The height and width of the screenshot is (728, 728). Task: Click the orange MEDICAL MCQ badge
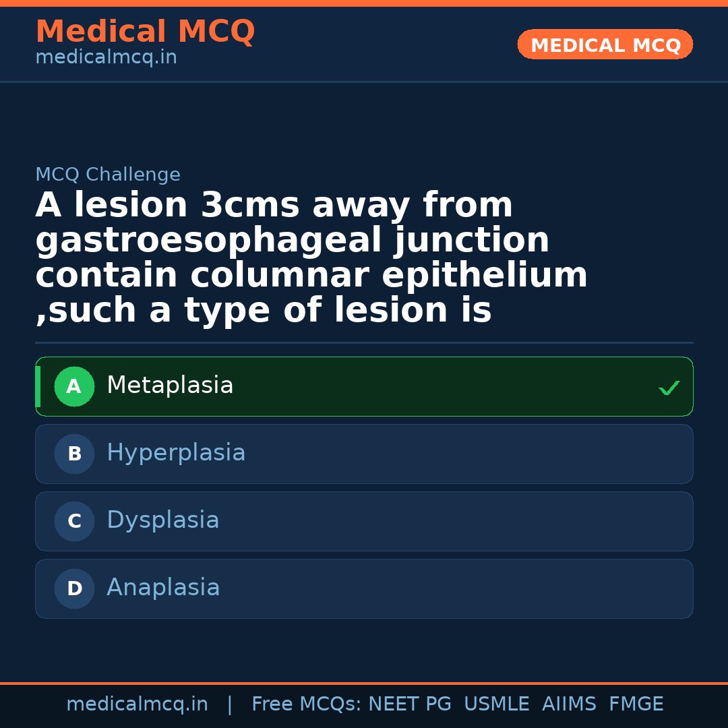coord(605,44)
